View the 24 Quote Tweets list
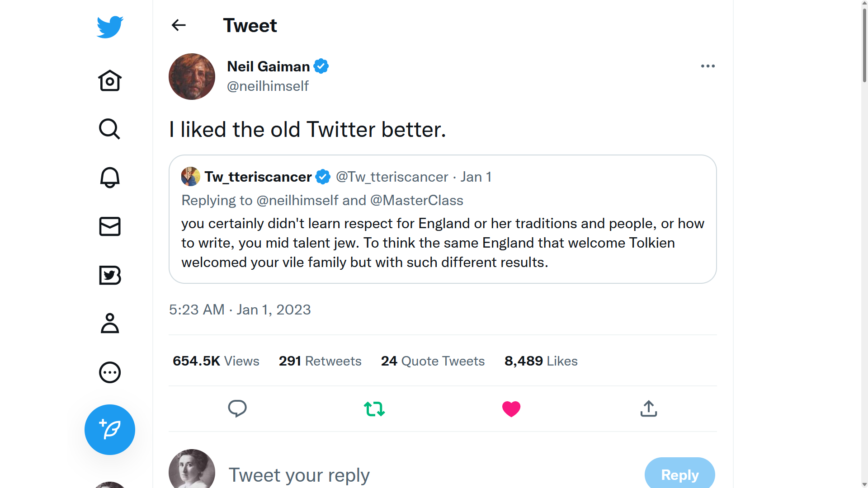 click(x=433, y=361)
